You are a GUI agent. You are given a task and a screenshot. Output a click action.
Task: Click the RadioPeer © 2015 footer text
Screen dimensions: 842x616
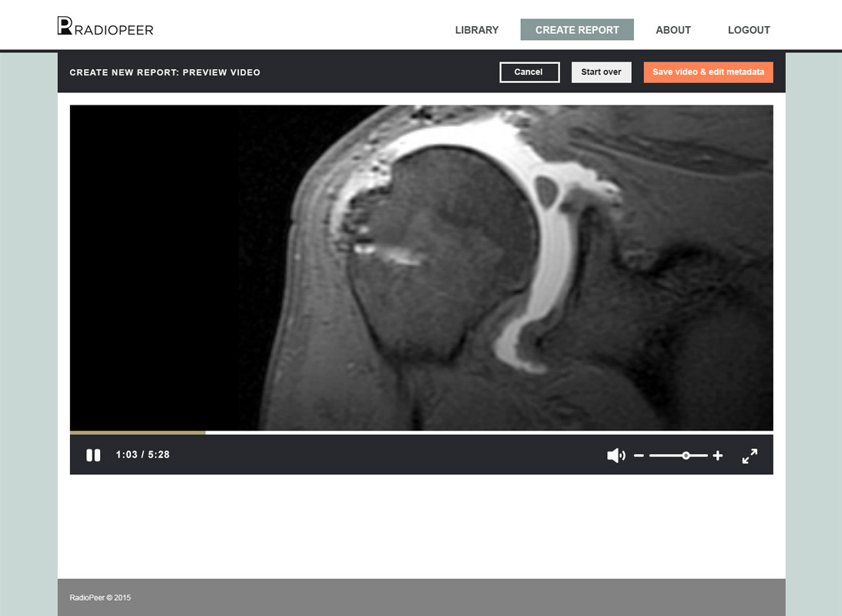(100, 598)
